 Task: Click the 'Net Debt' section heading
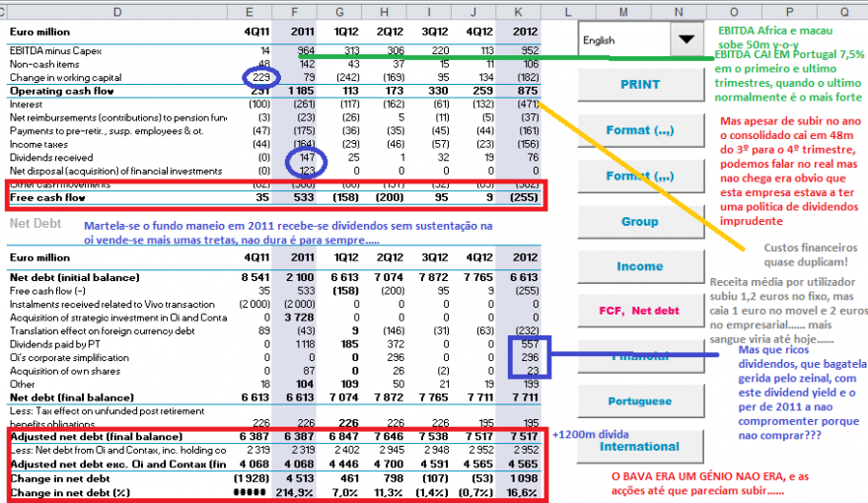click(x=36, y=224)
